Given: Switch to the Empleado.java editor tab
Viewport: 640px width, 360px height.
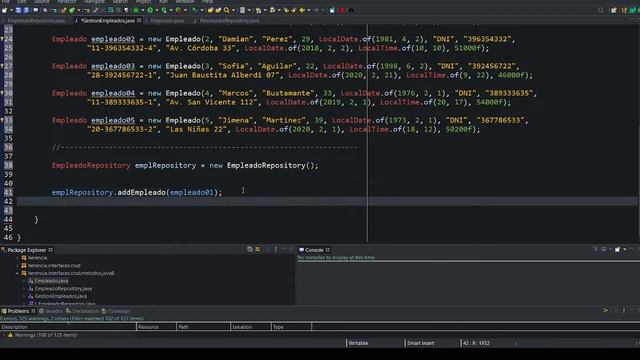Looking at the screenshot, I should (x=167, y=20).
